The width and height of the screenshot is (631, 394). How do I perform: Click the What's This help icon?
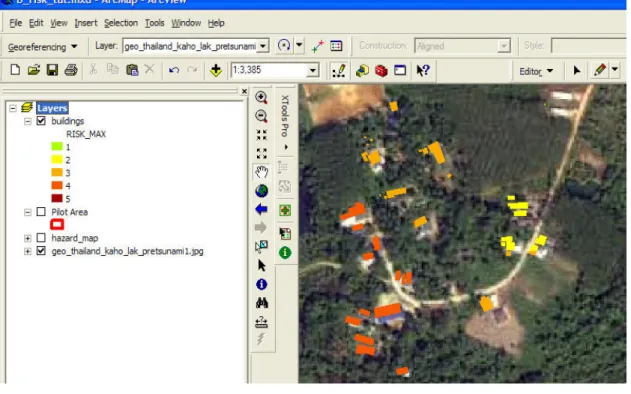point(423,70)
